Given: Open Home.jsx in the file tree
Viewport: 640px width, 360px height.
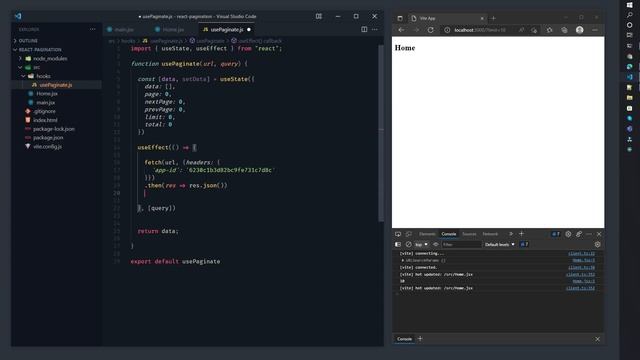Looking at the screenshot, I should click(x=47, y=94).
